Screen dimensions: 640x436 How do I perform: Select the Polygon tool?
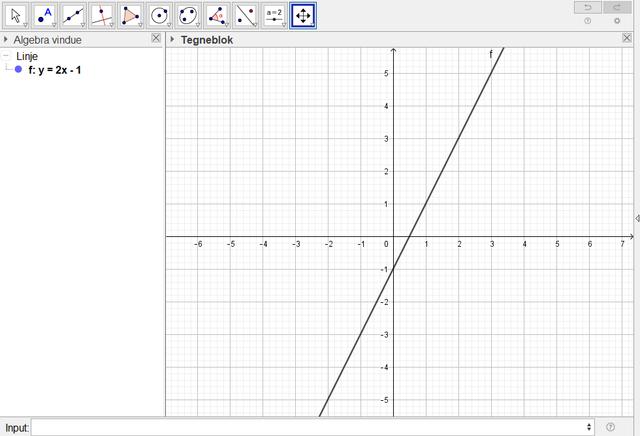click(x=132, y=16)
